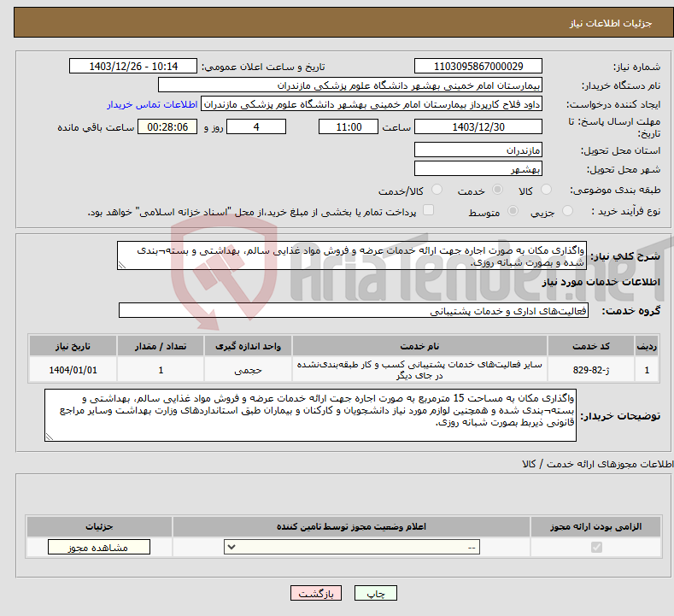The height and width of the screenshot is (616, 674).
Task: Open اطلاعات تماس خریدار link
Action: coord(152,104)
